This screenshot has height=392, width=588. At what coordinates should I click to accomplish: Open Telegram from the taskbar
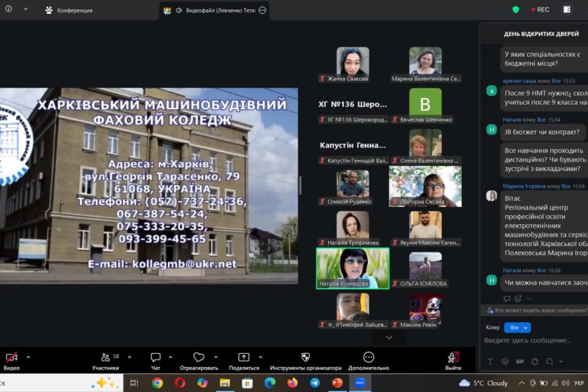tap(315, 383)
